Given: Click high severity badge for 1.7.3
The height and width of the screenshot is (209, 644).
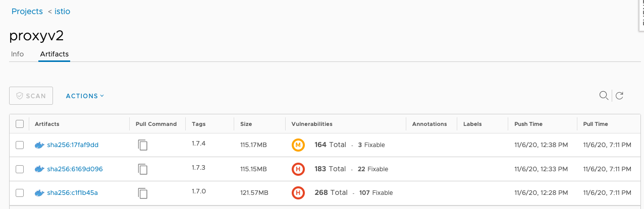Looking at the screenshot, I should pos(298,169).
